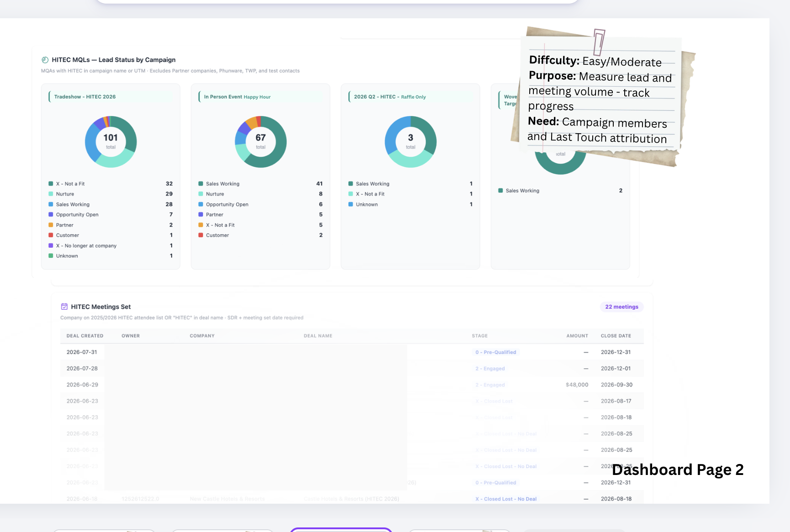
Task: Select the MQAs with HITEC subtitle text
Action: pyautogui.click(x=170, y=71)
